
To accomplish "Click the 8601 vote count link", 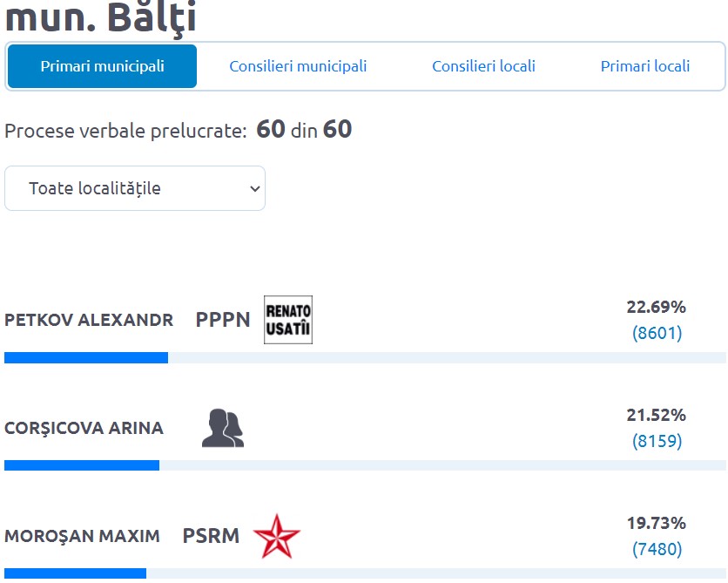I will tap(657, 333).
